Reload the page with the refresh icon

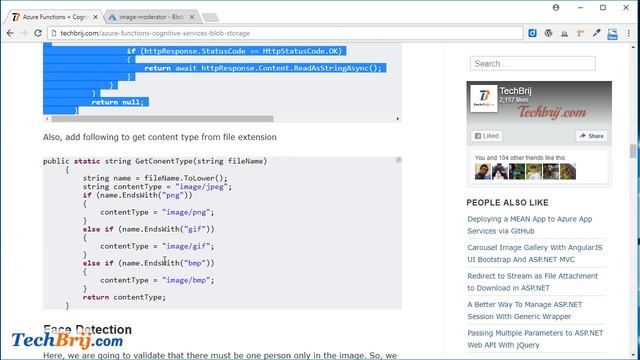coord(38,33)
